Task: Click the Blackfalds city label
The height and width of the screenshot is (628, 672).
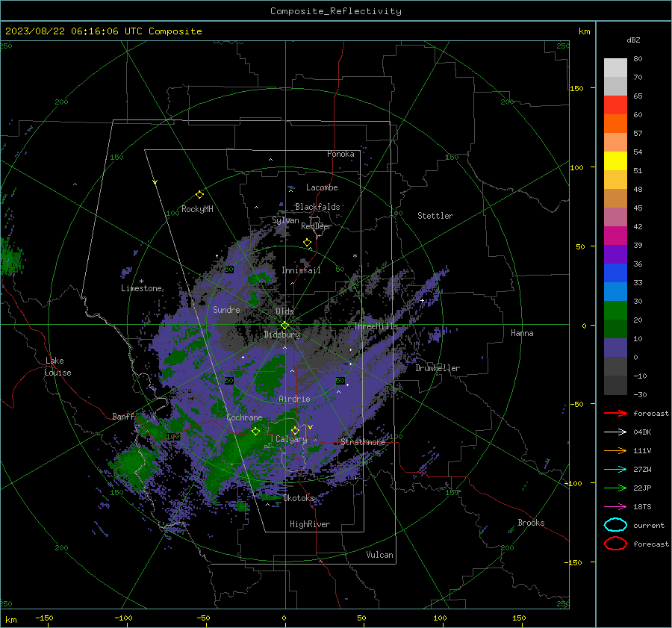Action: 317,207
